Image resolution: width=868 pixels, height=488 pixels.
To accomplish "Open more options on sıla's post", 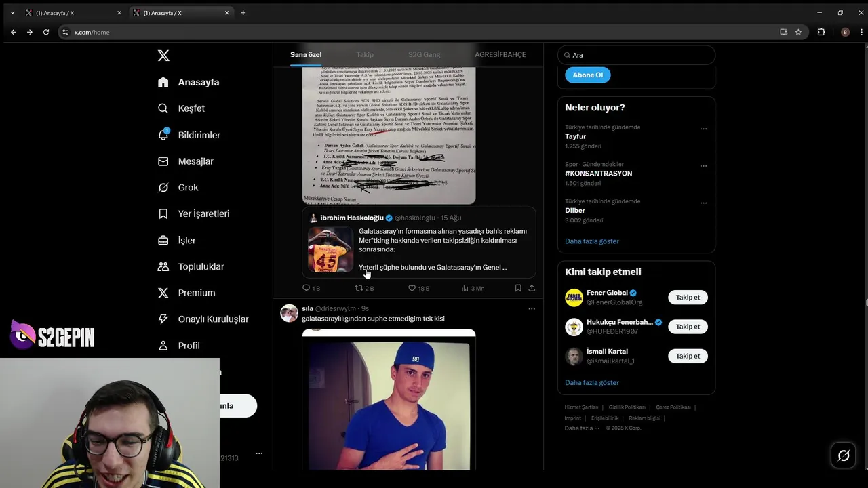I will [x=532, y=308].
